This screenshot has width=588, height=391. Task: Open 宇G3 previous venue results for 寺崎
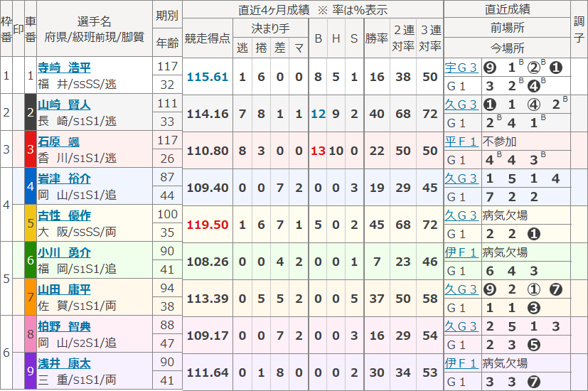461,68
